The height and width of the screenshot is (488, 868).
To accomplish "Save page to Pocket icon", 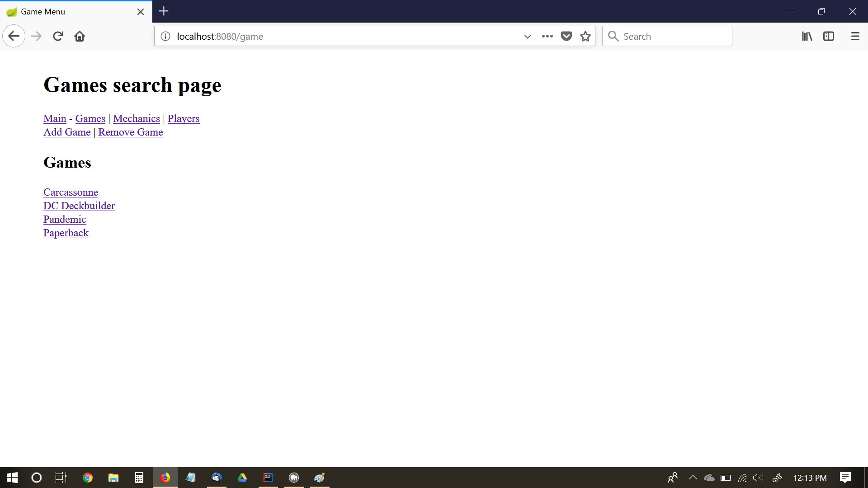I will [566, 36].
